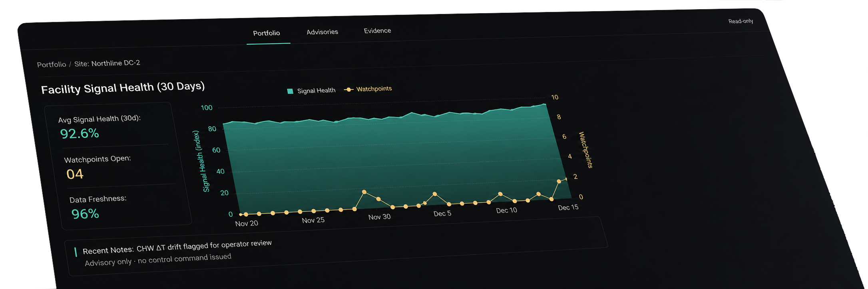Click the Site: Northline DC-2 breadcrumb

(x=107, y=63)
